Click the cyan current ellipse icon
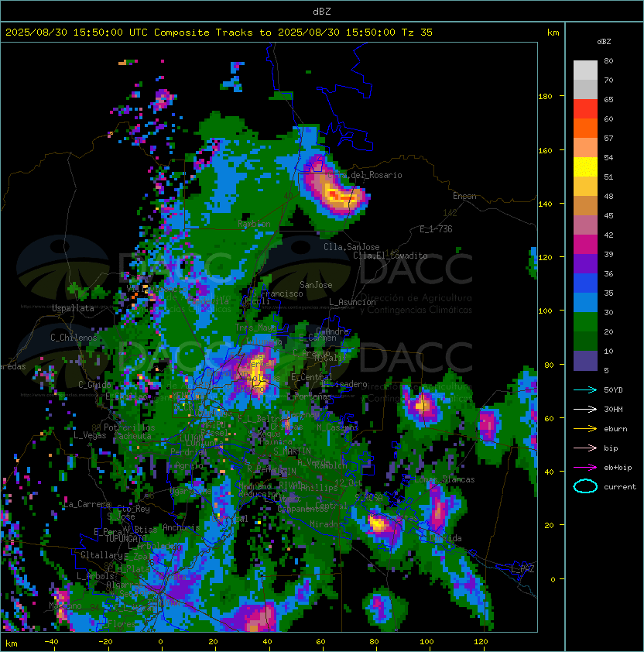The width and height of the screenshot is (644, 652). click(585, 486)
